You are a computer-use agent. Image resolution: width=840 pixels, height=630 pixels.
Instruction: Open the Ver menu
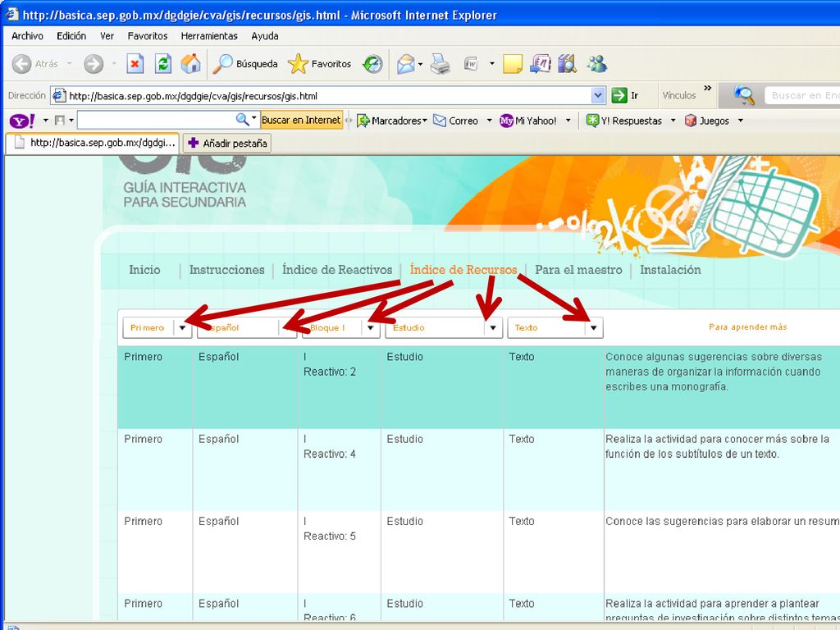pyautogui.click(x=107, y=36)
